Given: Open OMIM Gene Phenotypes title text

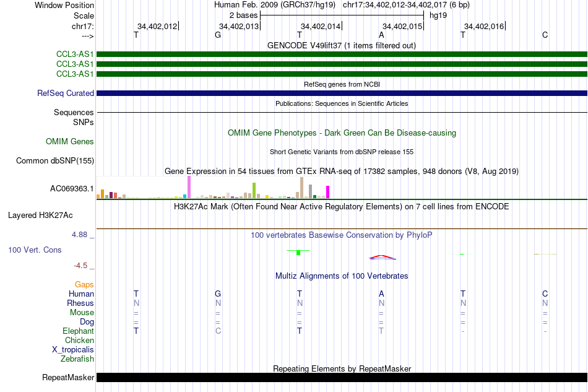Looking at the screenshot, I should click(x=342, y=133).
